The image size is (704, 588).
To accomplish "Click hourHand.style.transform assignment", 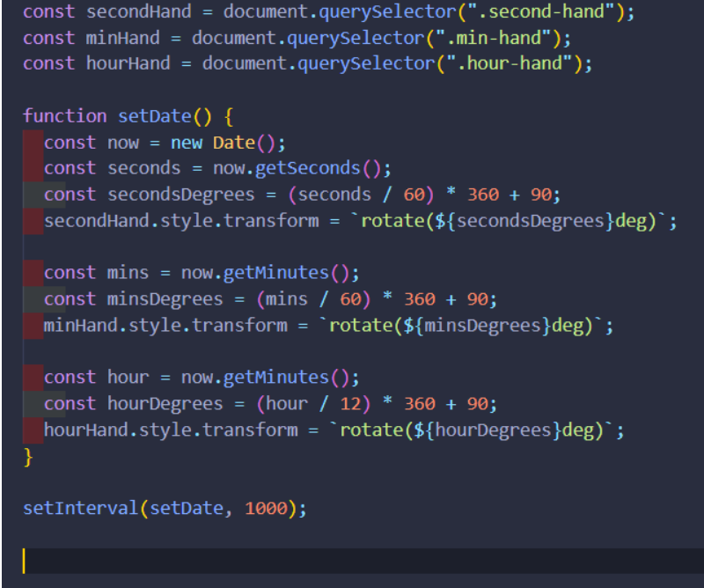I will (x=171, y=430).
